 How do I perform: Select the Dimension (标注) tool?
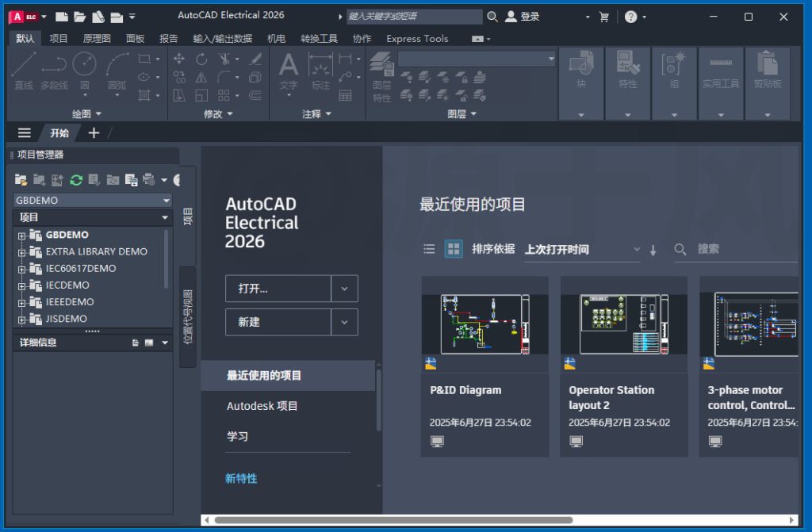click(320, 71)
